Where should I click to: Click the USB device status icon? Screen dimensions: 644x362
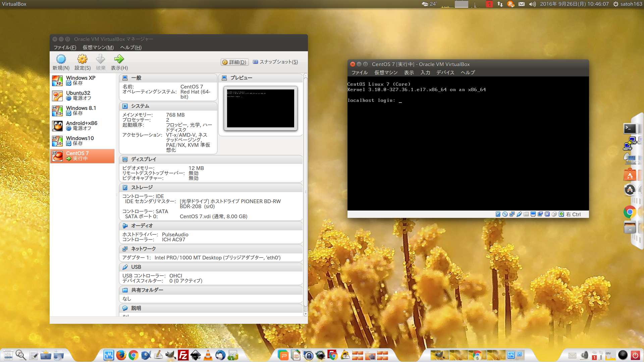(x=519, y=214)
